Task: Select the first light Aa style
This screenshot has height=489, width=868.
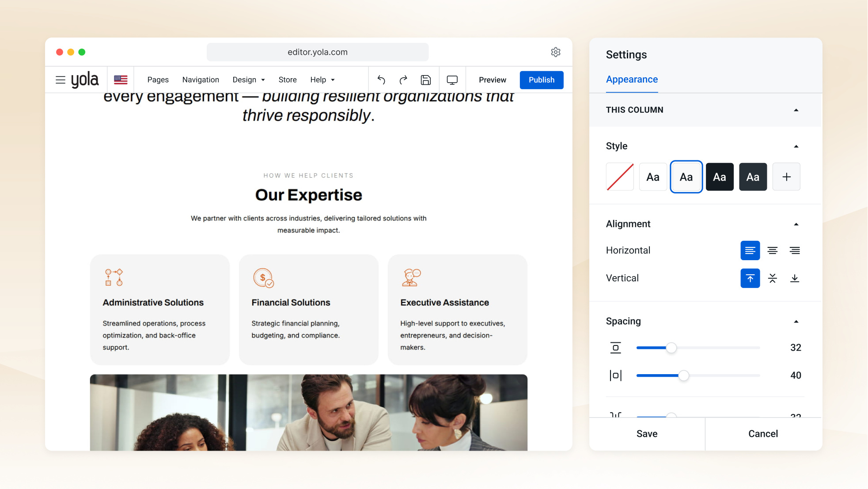Action: tap(653, 177)
